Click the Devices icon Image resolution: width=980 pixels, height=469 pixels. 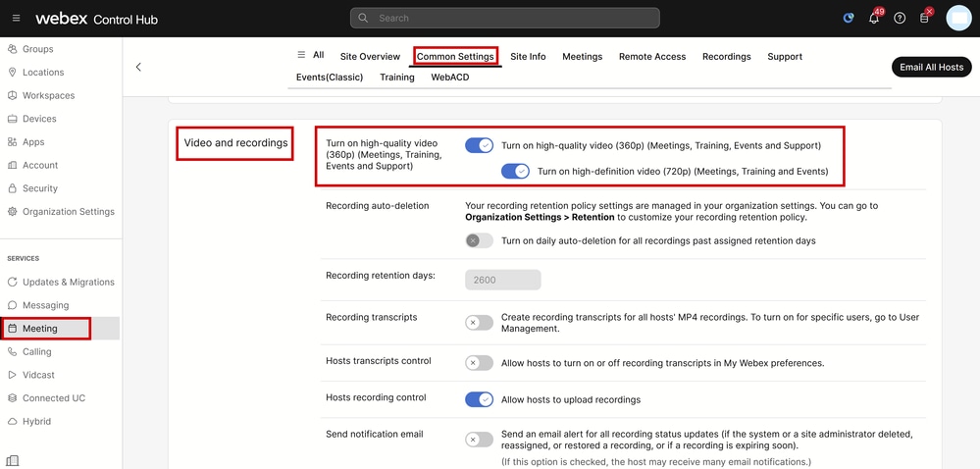pyautogui.click(x=12, y=118)
